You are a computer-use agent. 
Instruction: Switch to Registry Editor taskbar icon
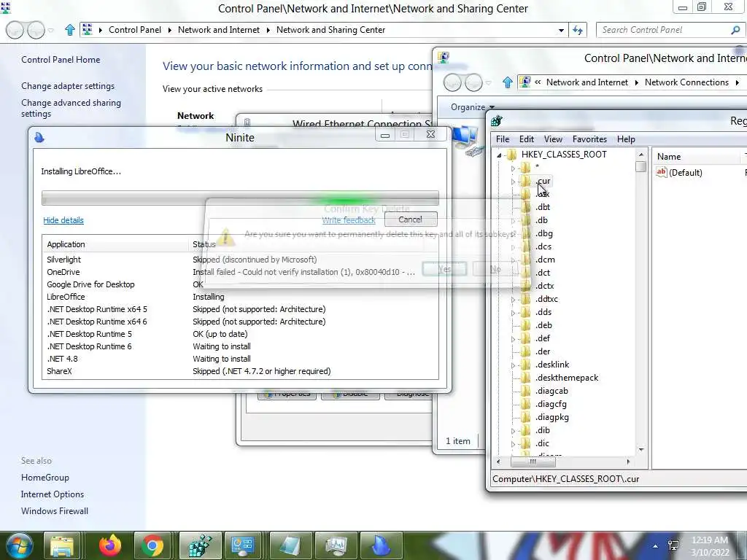coord(200,546)
